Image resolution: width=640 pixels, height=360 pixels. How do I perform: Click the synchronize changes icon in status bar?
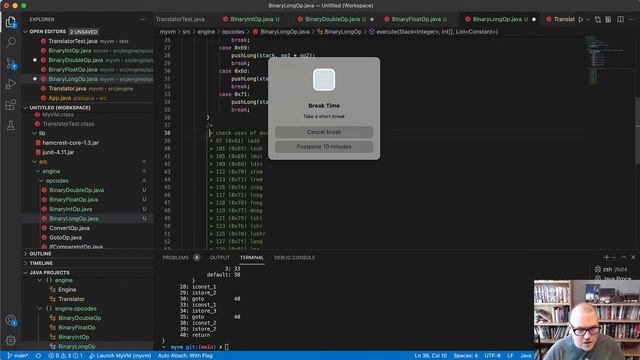pyautogui.click(x=38, y=356)
